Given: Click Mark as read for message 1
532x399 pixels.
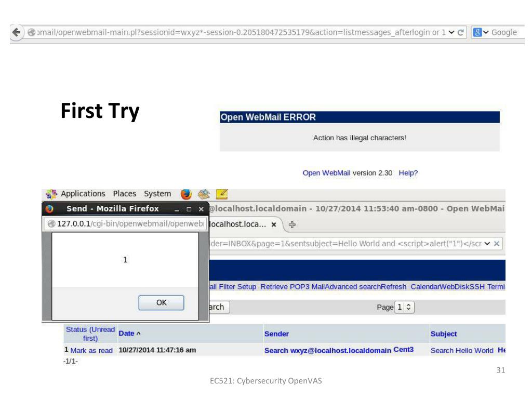Looking at the screenshot, I should coord(91,351).
